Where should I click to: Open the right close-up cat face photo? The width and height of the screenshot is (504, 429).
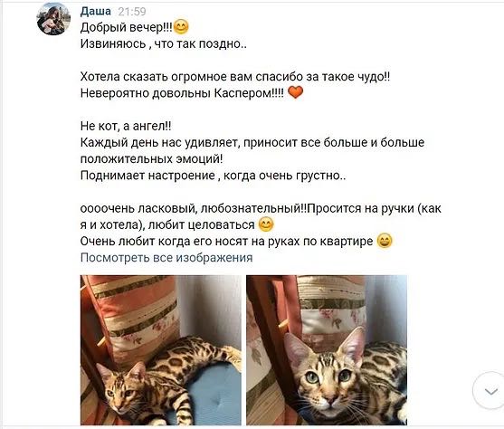(327, 350)
